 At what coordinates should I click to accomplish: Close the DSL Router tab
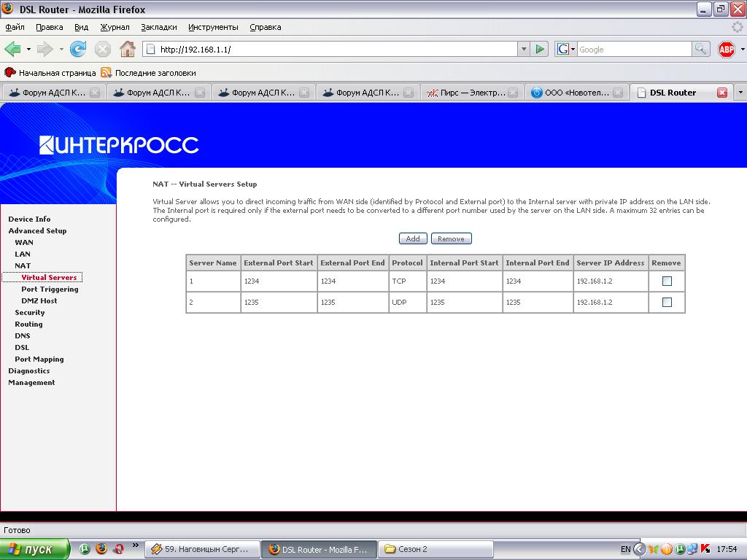point(722,93)
